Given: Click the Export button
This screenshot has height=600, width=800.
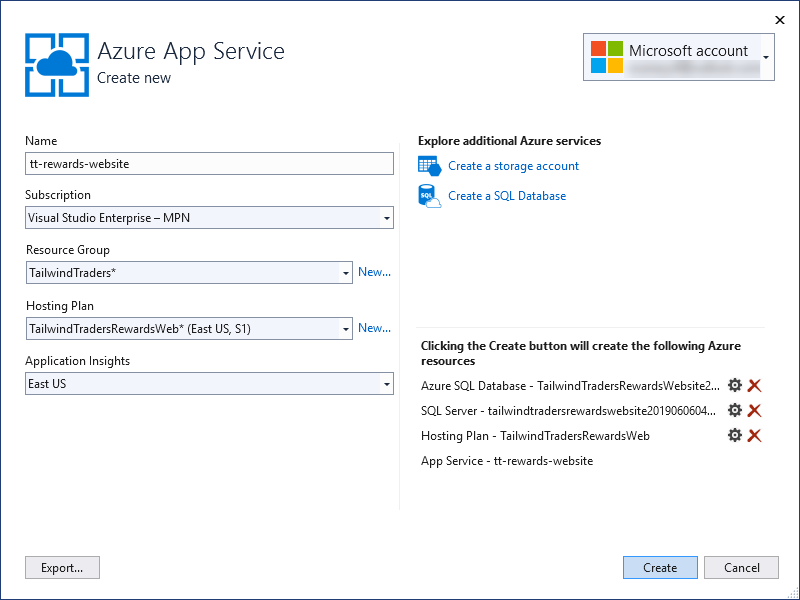Looking at the screenshot, I should click(x=62, y=567).
